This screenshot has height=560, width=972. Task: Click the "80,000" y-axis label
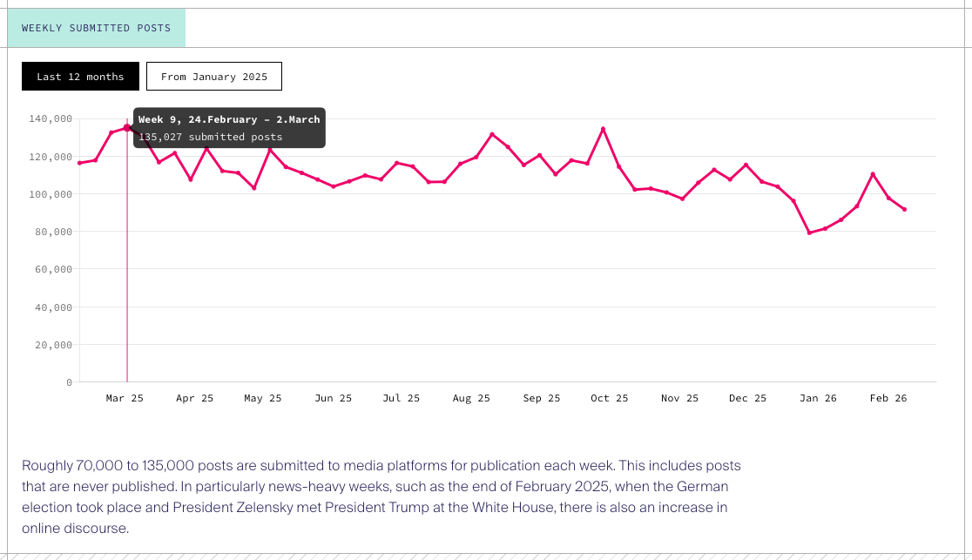click(53, 232)
